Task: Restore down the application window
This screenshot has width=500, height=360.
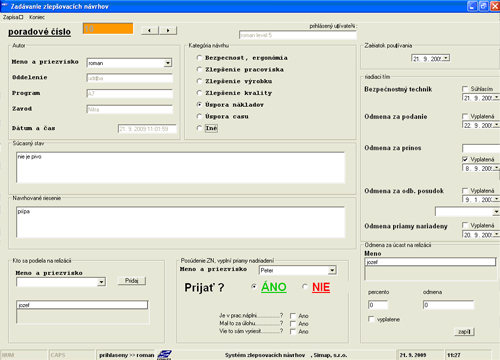Action: [x=484, y=6]
